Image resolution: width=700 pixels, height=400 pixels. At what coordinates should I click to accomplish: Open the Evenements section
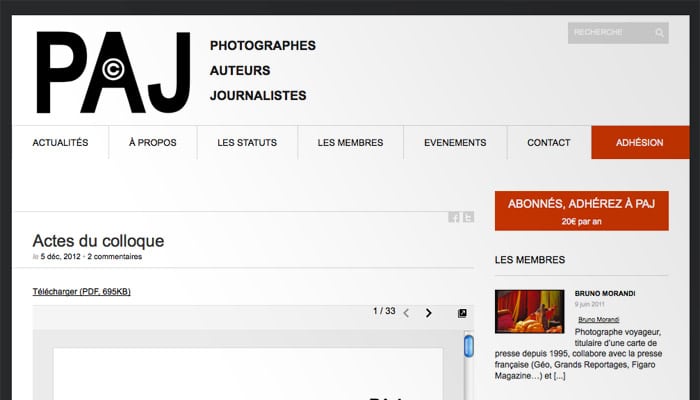point(455,143)
